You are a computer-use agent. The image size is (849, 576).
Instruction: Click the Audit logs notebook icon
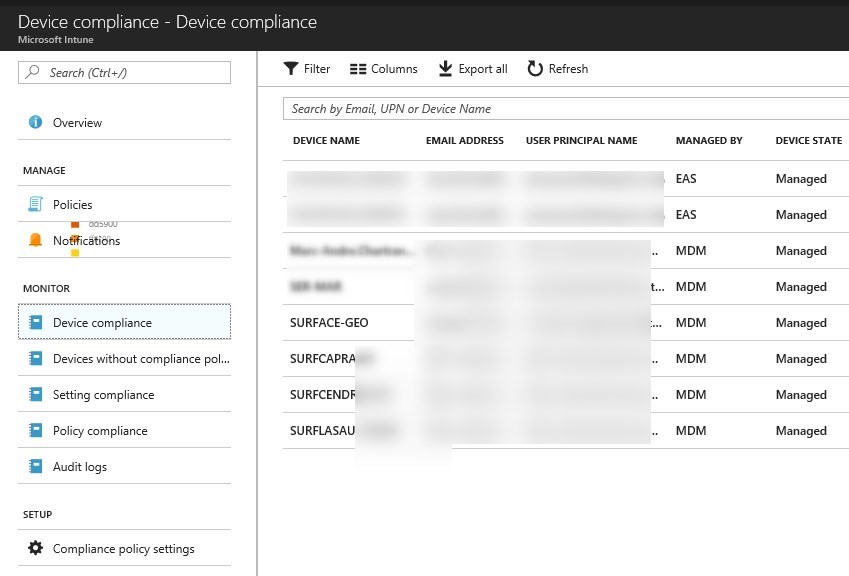[x=35, y=467]
